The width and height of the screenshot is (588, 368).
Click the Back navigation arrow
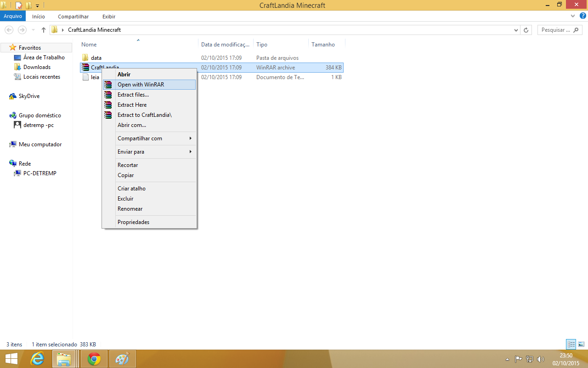(x=8, y=30)
